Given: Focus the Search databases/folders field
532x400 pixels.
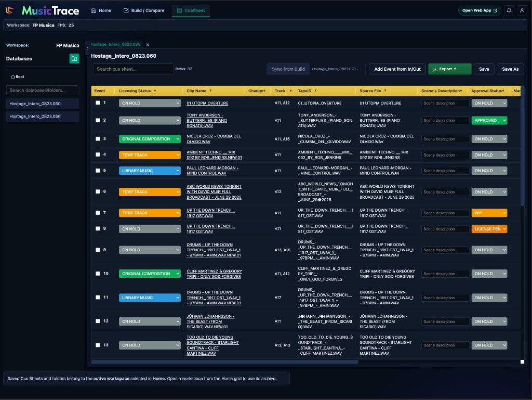Looking at the screenshot, I should tap(43, 91).
